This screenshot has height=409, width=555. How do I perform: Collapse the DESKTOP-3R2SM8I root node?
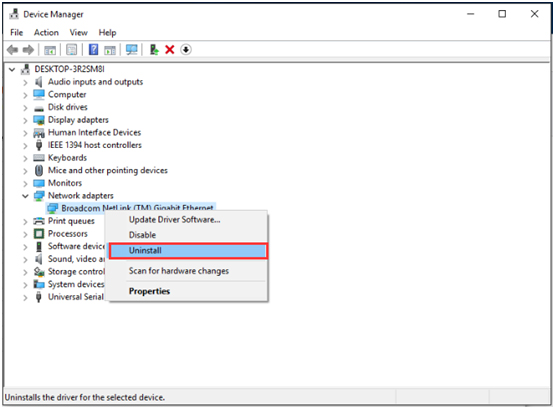[x=12, y=70]
